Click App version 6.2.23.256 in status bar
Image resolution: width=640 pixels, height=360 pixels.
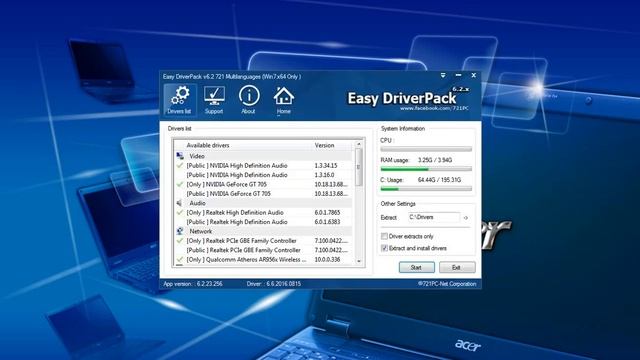[x=193, y=284]
